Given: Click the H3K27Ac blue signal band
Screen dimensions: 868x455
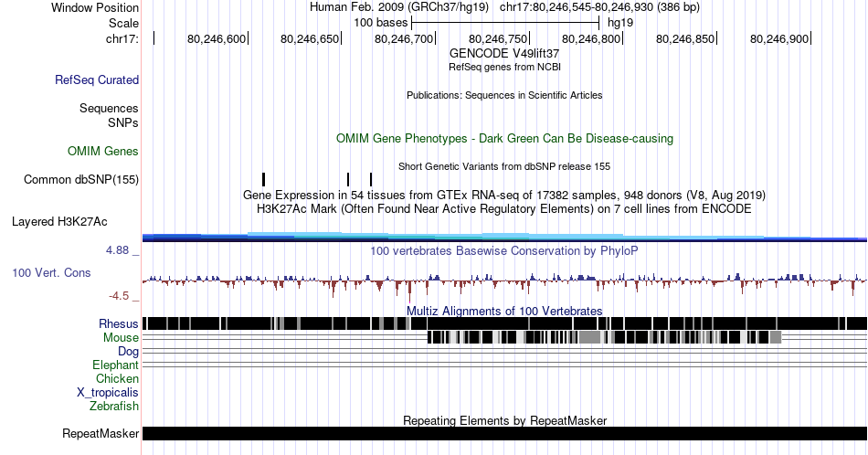Looking at the screenshot, I should [504, 238].
